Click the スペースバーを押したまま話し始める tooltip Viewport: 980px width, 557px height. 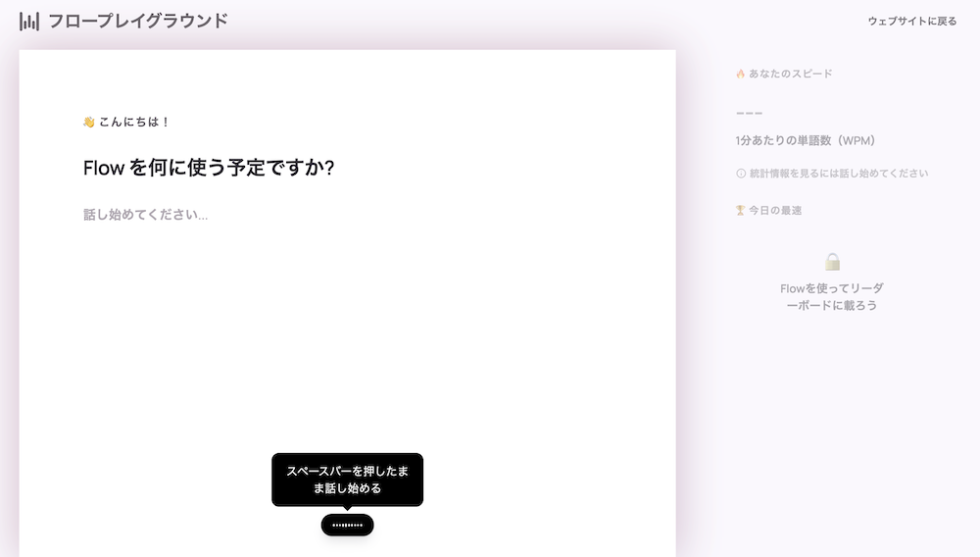coord(348,480)
